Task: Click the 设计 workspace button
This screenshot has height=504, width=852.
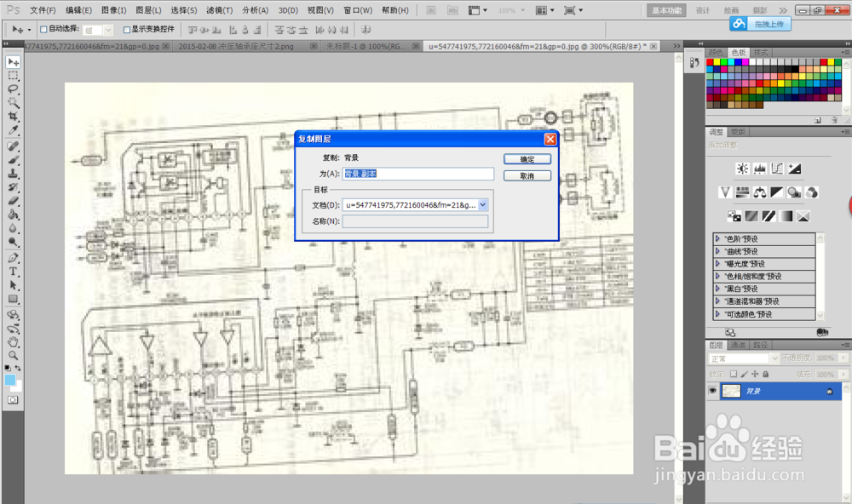Action: (x=703, y=10)
